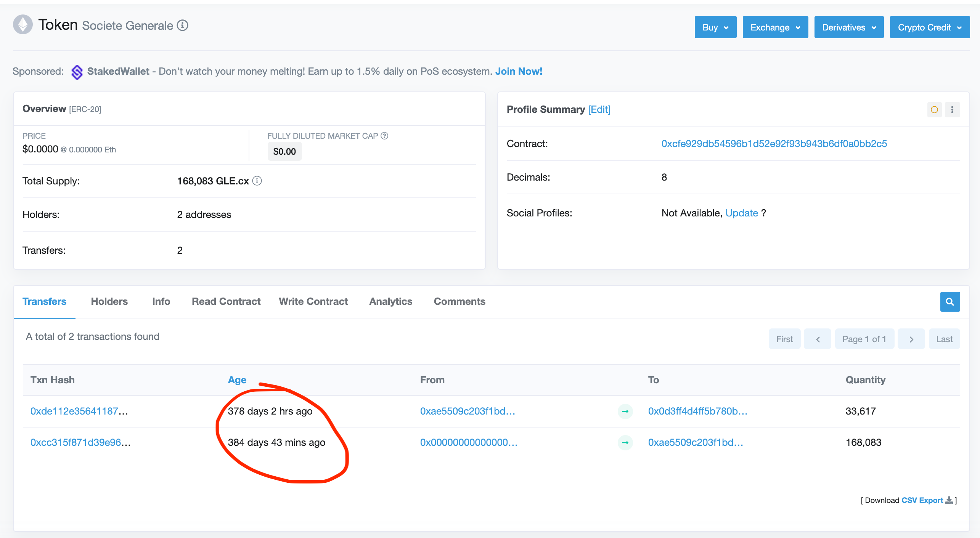
Task: Click the blue search magnifier button
Action: pyautogui.click(x=950, y=302)
